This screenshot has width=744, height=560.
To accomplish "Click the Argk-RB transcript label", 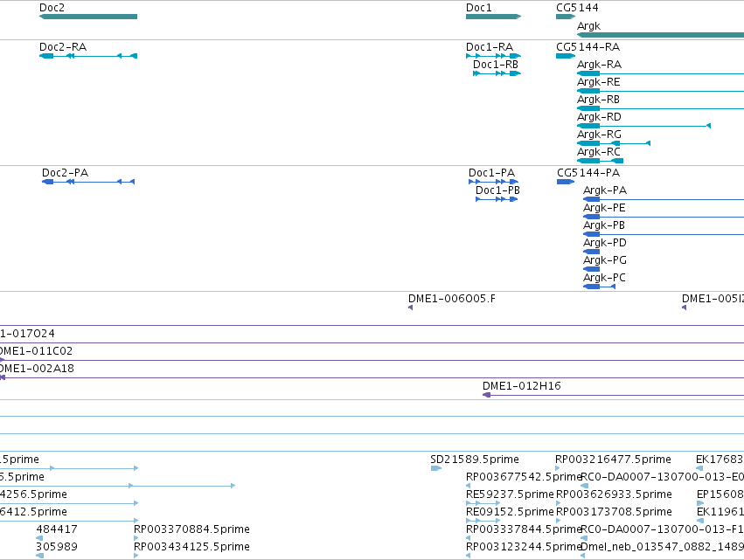I will [x=598, y=100].
